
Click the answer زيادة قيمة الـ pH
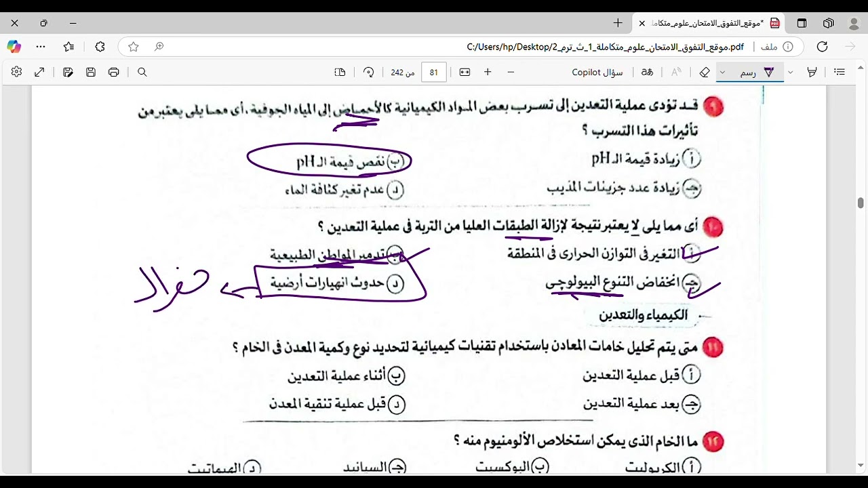pos(646,159)
